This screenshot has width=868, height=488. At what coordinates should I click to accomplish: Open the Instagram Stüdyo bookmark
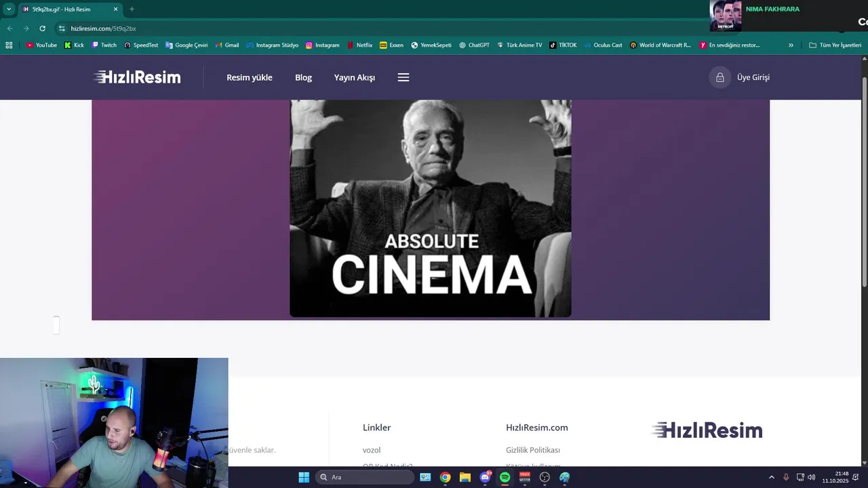coord(272,45)
